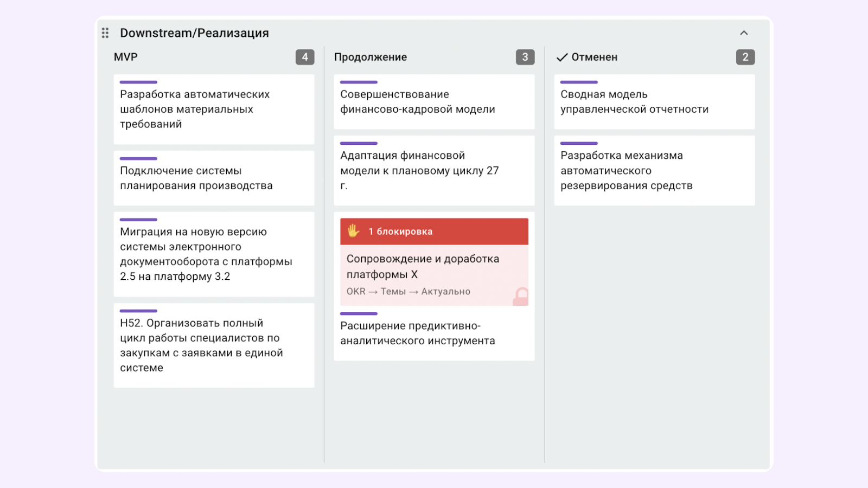Click the red 1 блокировка banner

click(434, 232)
